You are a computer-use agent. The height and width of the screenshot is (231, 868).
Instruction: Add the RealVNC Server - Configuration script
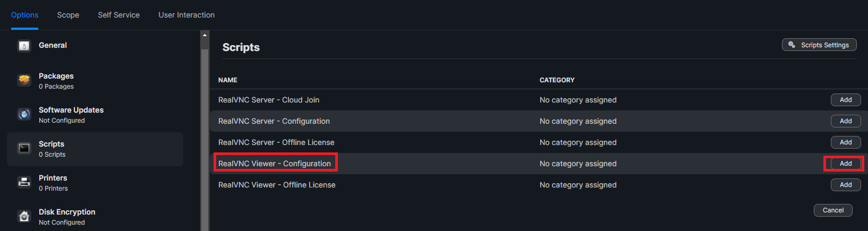[845, 121]
